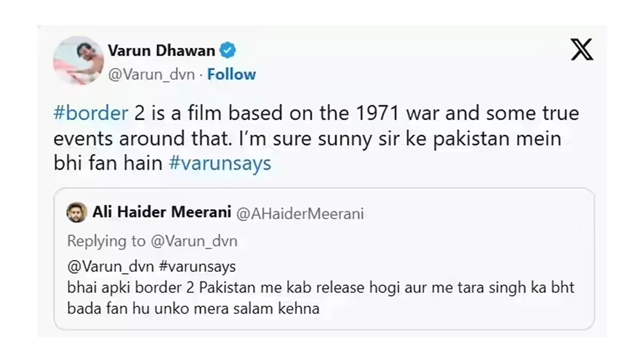Screen dimensions: 644x362
Task: Click @Varun_dvn mention in quoted tweet body
Action: pos(111,267)
